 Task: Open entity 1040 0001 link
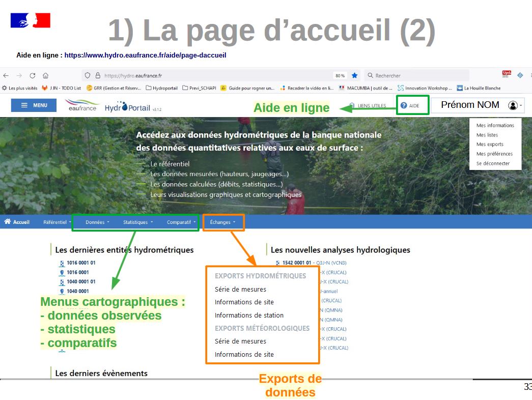click(x=78, y=291)
